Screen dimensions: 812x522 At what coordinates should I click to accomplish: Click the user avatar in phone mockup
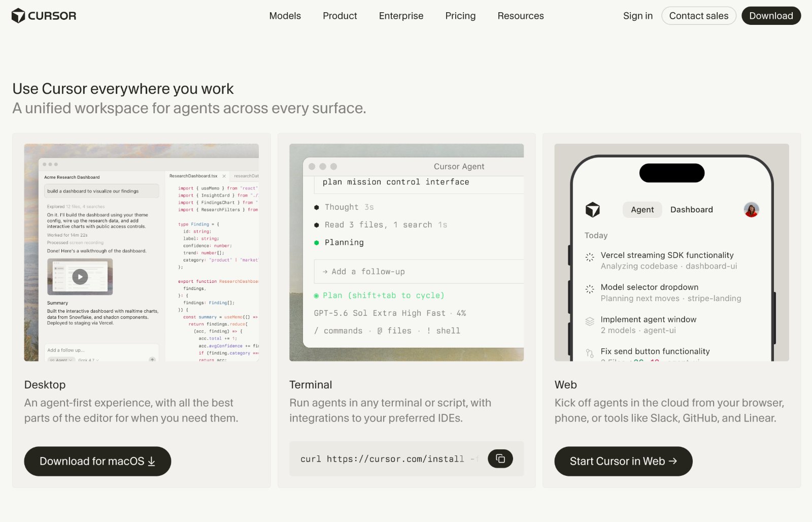point(751,210)
